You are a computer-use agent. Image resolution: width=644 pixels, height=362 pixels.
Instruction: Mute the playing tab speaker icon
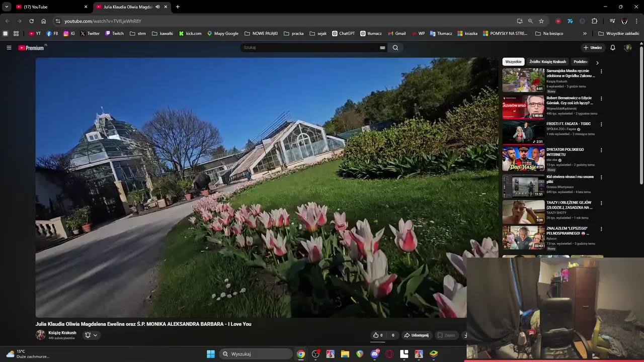[x=157, y=7]
